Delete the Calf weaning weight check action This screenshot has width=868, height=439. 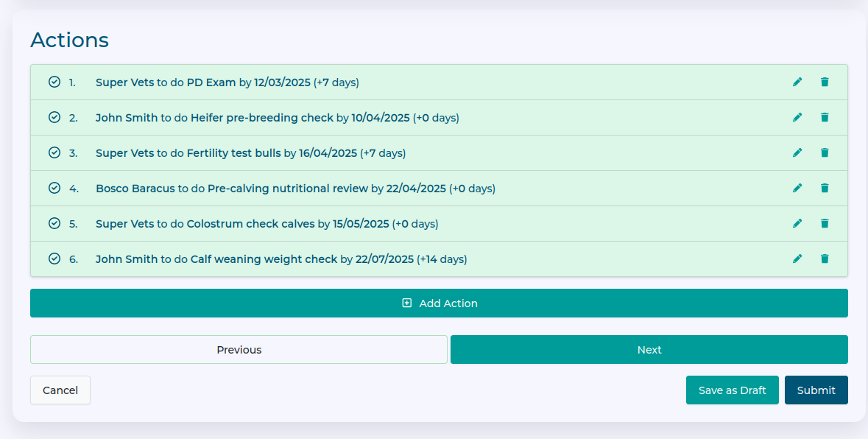(825, 259)
